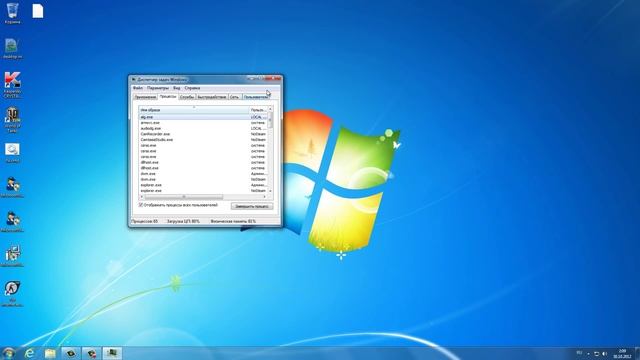
Task: Select the CamtasiaStudio.exe process row
Action: [203, 140]
